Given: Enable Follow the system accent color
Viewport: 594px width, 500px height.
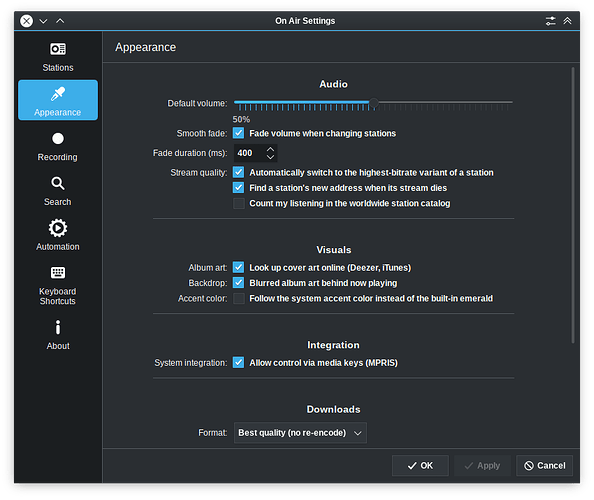Looking at the screenshot, I should (x=238, y=298).
